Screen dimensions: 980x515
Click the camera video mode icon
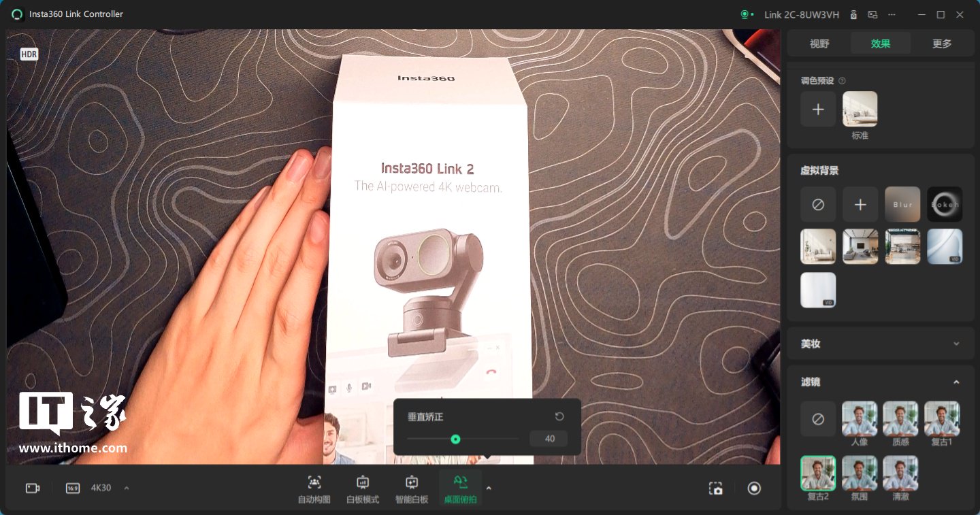(x=33, y=488)
